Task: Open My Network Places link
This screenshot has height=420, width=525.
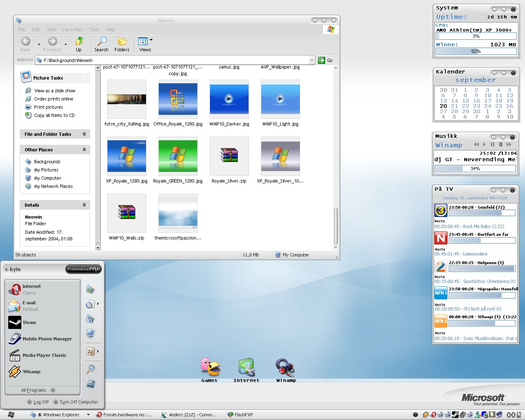Action: click(53, 186)
